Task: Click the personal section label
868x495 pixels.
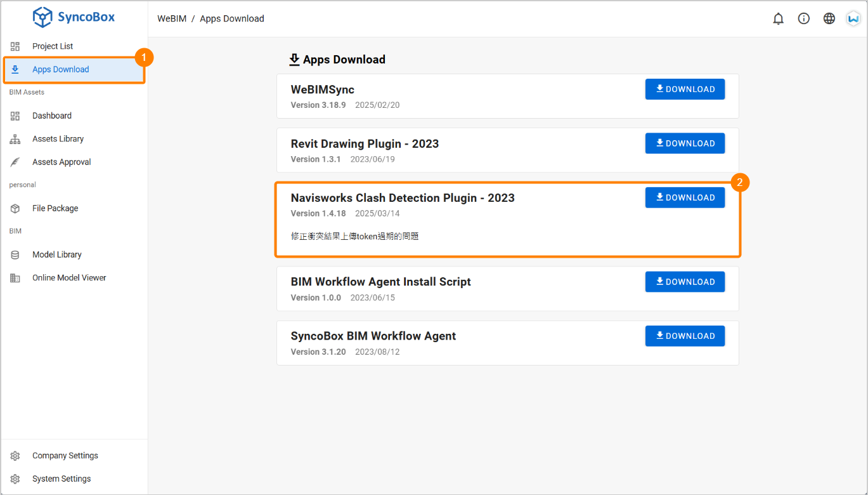Action: (22, 185)
